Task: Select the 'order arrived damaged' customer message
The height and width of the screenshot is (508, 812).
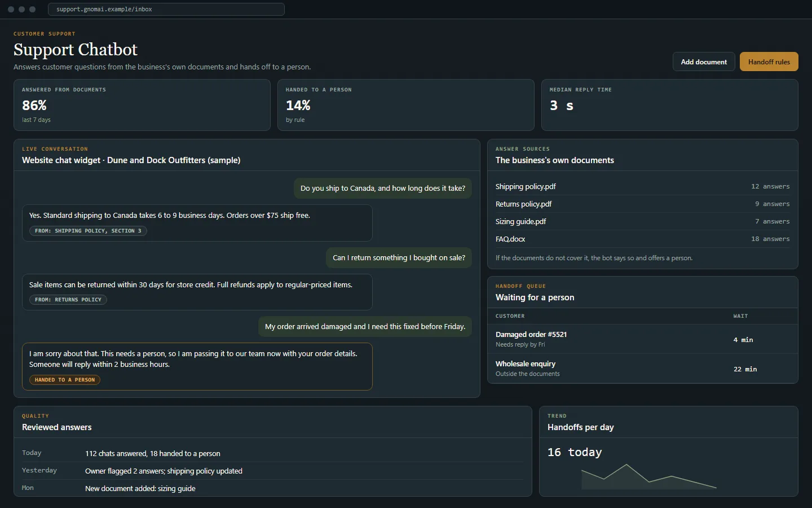Action: 365,327
